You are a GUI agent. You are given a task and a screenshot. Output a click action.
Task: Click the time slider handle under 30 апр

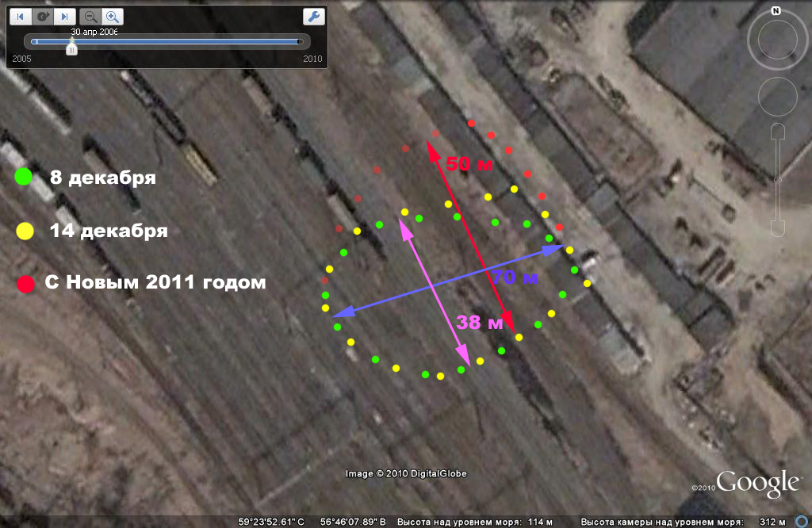pyautogui.click(x=72, y=49)
